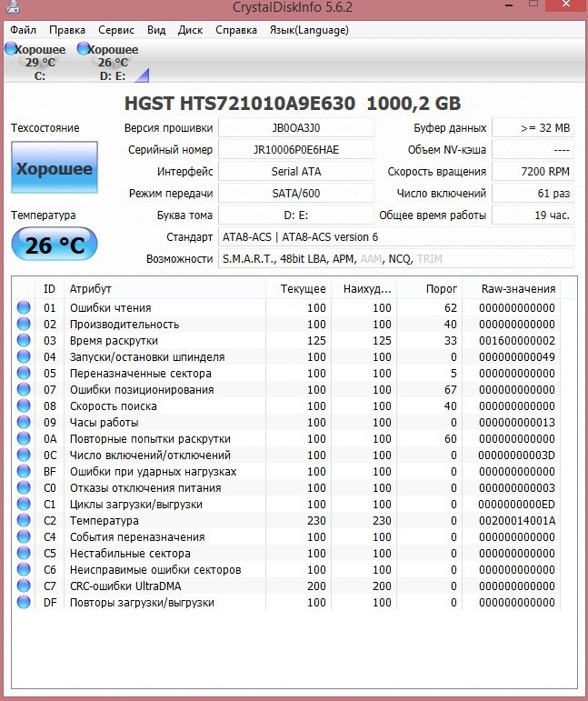Click status icon for Повторные попытки раскрутки

tap(24, 438)
